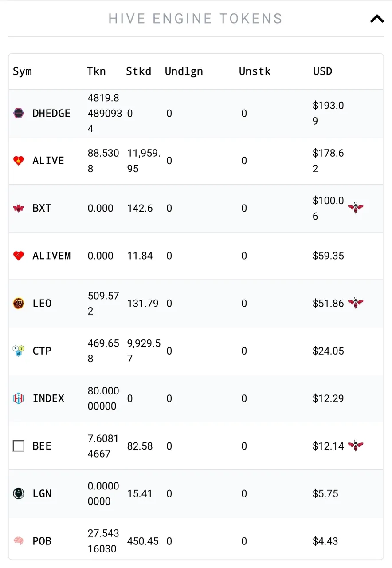Click the Sym column header

(x=22, y=71)
